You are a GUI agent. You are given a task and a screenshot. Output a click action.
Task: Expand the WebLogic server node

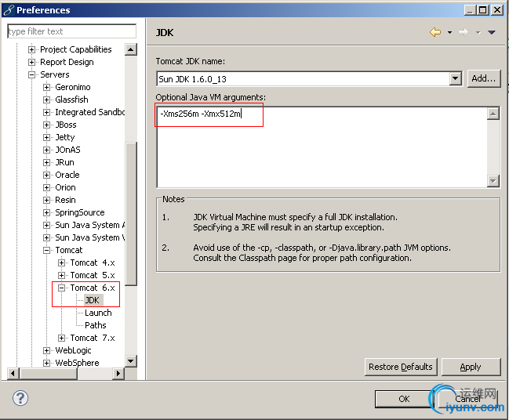tap(46, 350)
